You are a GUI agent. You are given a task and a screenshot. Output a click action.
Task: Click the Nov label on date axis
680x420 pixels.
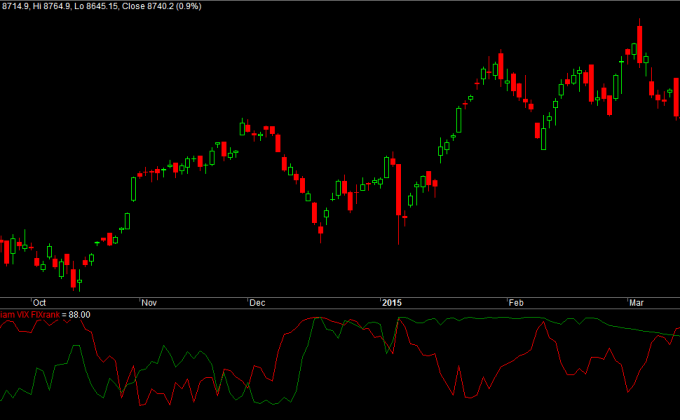pyautogui.click(x=149, y=303)
